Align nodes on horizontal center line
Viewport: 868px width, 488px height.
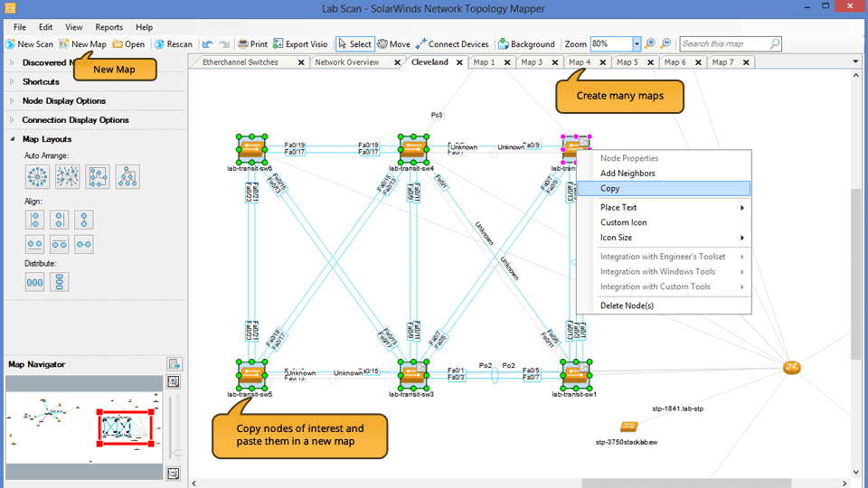tap(83, 244)
